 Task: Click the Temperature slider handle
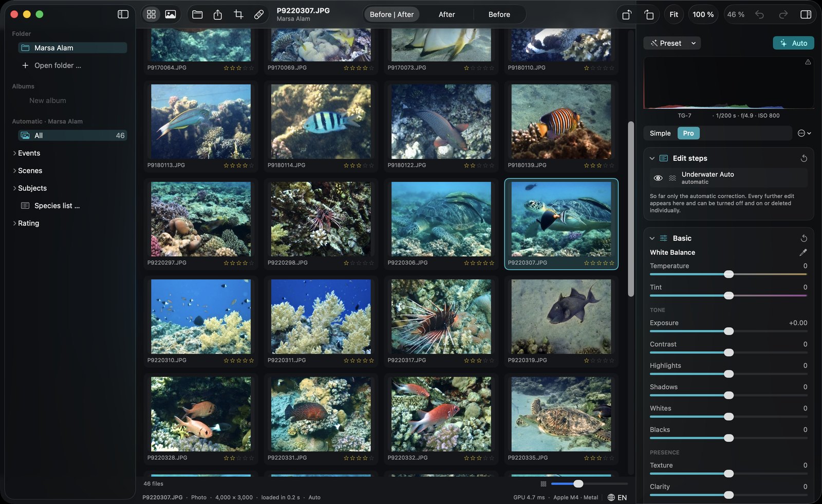(x=728, y=274)
